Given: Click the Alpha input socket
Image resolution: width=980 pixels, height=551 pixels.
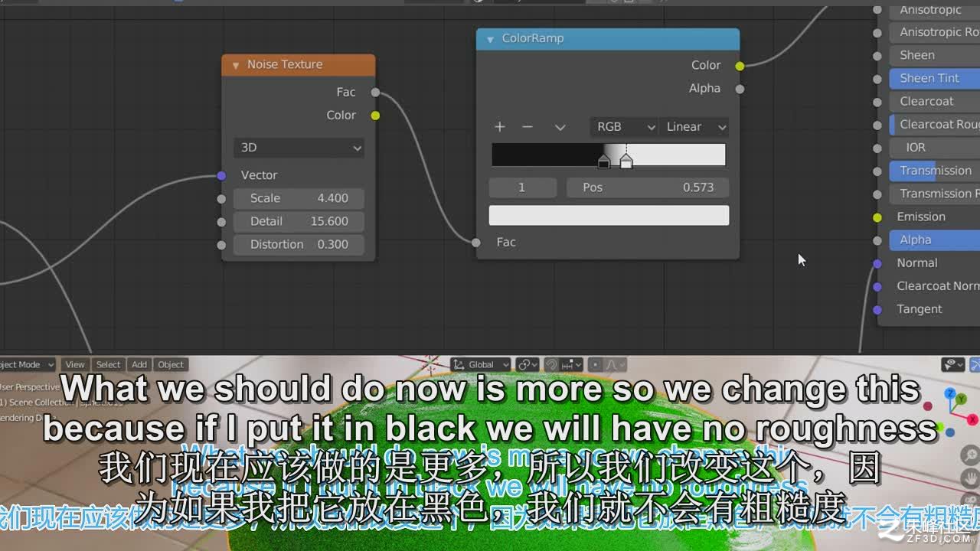Looking at the screenshot, I should click(x=877, y=240).
